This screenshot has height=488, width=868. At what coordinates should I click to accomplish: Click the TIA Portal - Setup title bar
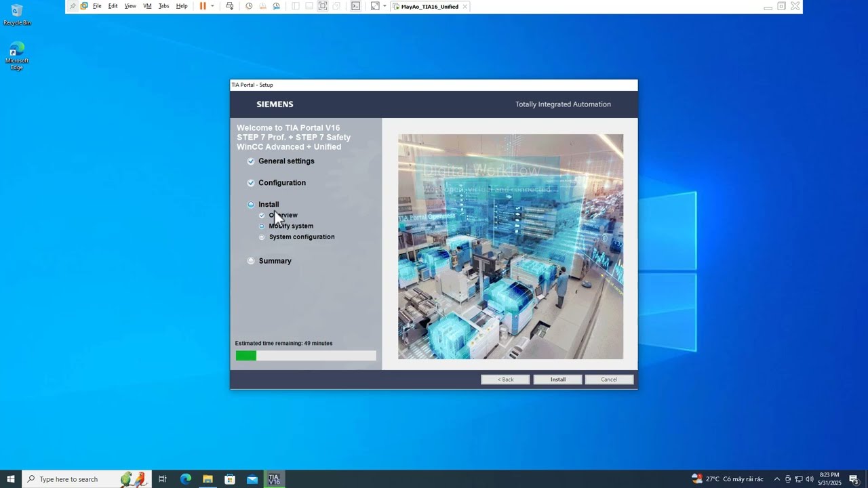click(434, 85)
